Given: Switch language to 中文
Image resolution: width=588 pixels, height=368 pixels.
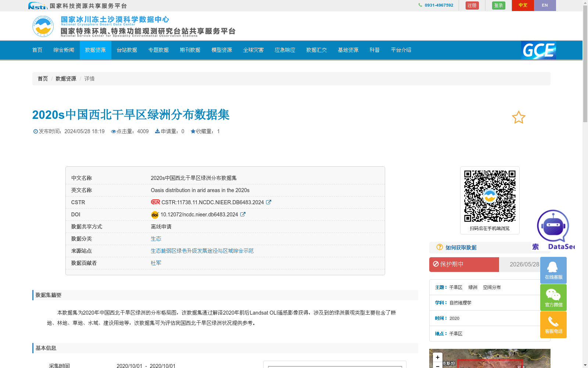Looking at the screenshot, I should click(x=523, y=6).
